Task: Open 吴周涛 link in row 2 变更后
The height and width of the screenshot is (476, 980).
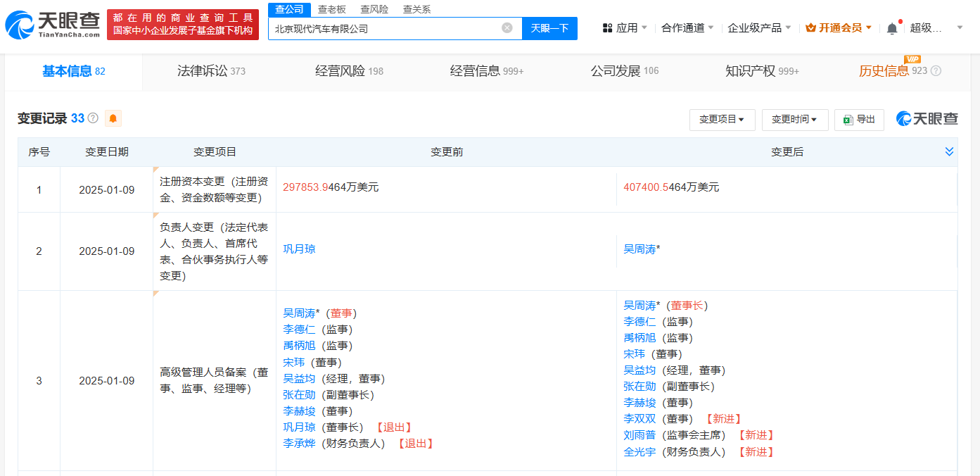Action: point(639,249)
